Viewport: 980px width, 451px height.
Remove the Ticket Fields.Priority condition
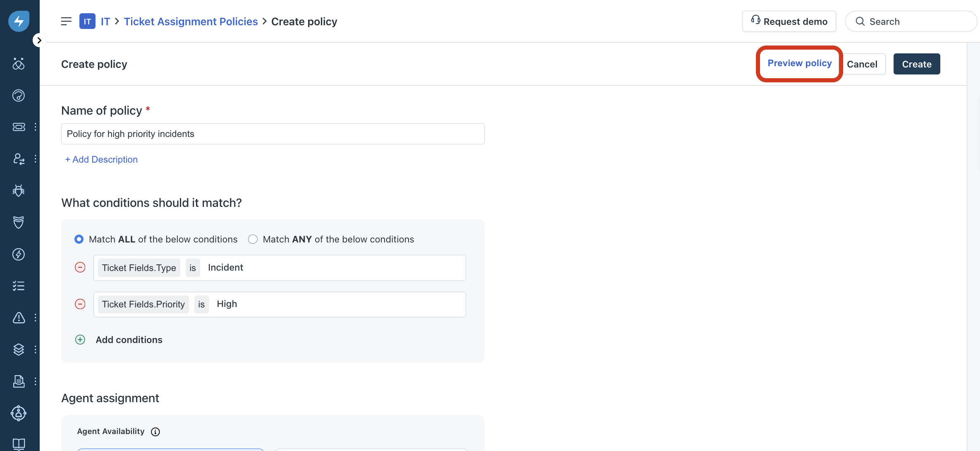[x=80, y=304]
